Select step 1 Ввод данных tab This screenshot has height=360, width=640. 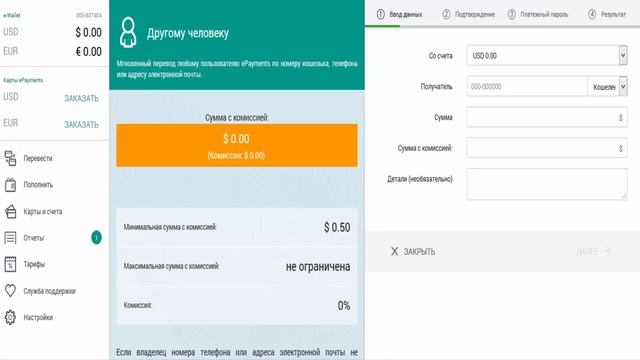pyautogui.click(x=399, y=14)
